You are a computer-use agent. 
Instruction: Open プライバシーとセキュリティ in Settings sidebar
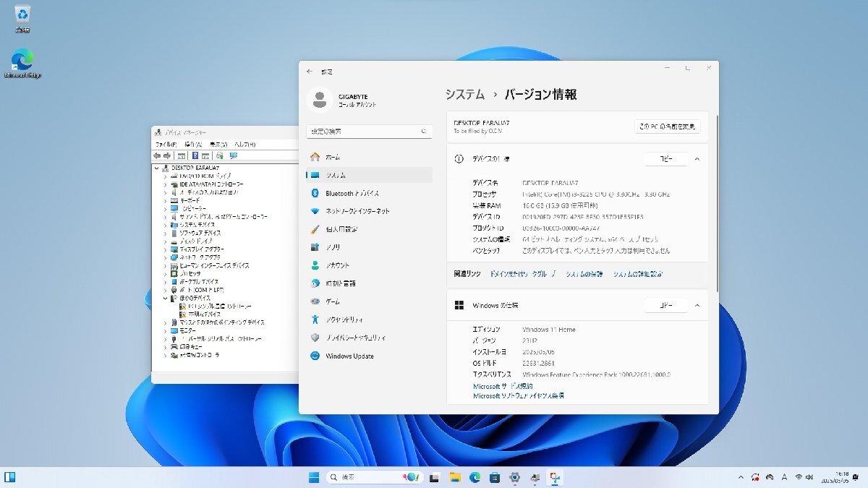pyautogui.click(x=369, y=338)
